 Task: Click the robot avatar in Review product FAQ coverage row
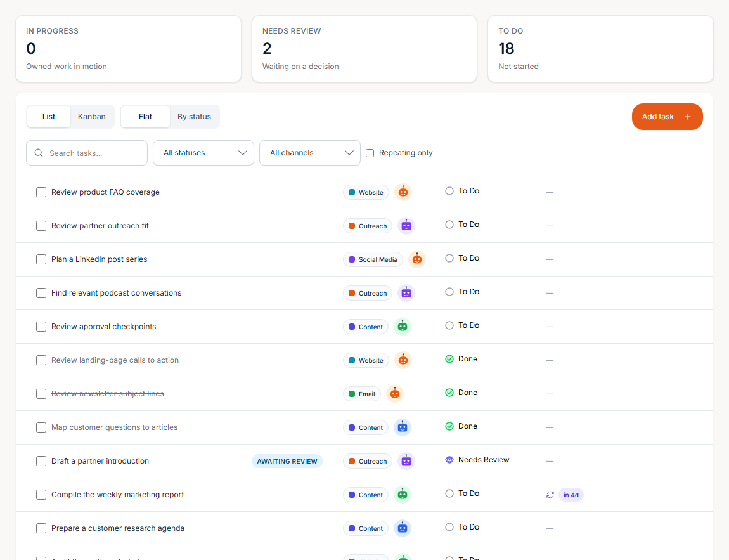[x=403, y=192]
